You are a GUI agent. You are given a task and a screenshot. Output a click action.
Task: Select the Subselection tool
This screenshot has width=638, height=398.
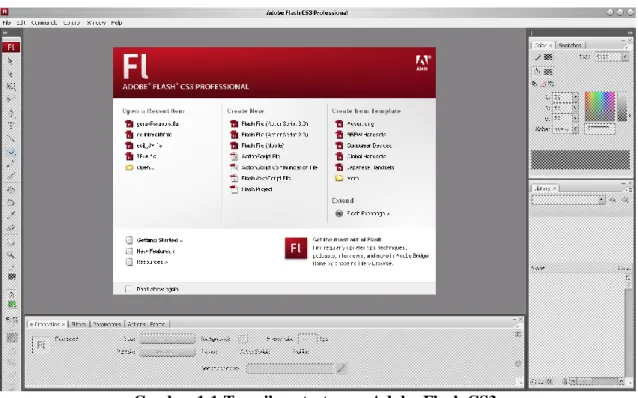pyautogui.click(x=11, y=74)
